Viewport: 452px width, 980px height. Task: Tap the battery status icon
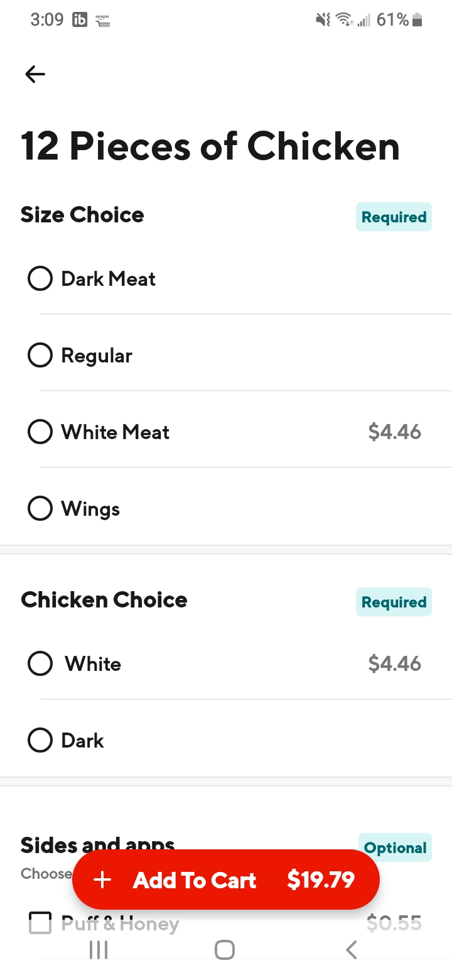[417, 20]
